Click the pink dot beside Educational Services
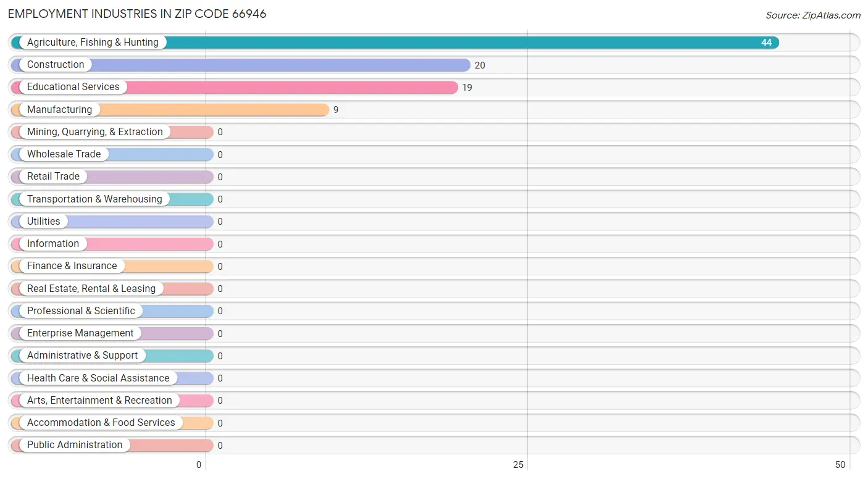This screenshot has height=479, width=868. click(x=17, y=87)
